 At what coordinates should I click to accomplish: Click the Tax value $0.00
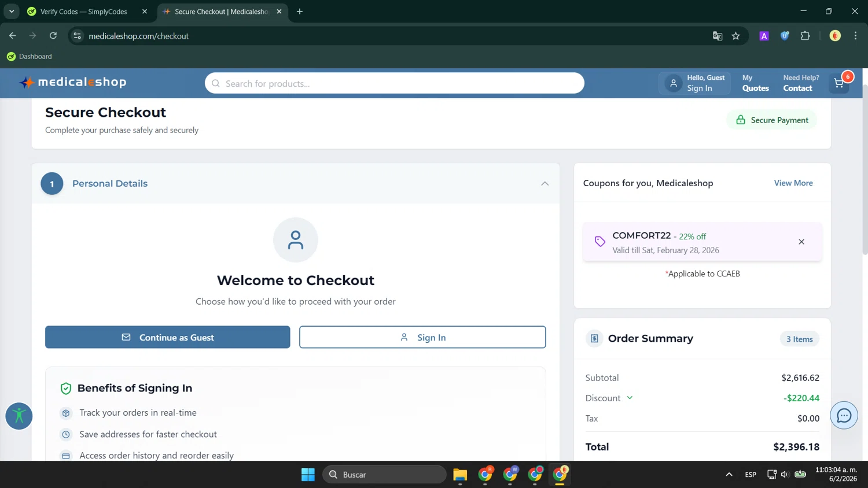click(x=808, y=418)
